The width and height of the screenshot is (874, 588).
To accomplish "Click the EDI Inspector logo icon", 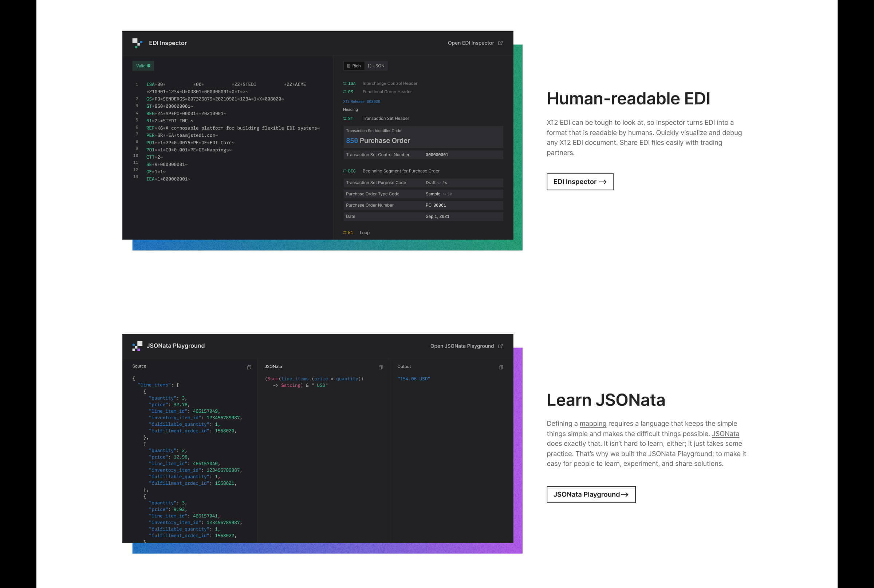I will (137, 43).
